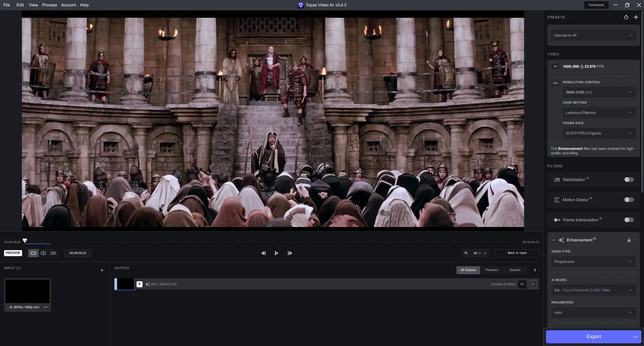Click the (IRI) 3840x2160 output label
Viewport: 644px width, 346px height.
(x=164, y=284)
